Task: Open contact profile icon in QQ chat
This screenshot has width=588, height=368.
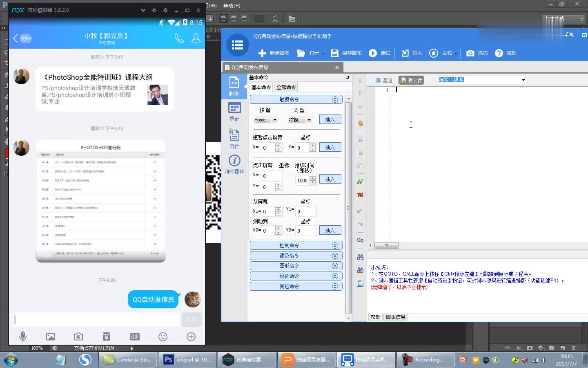Action: (196, 38)
